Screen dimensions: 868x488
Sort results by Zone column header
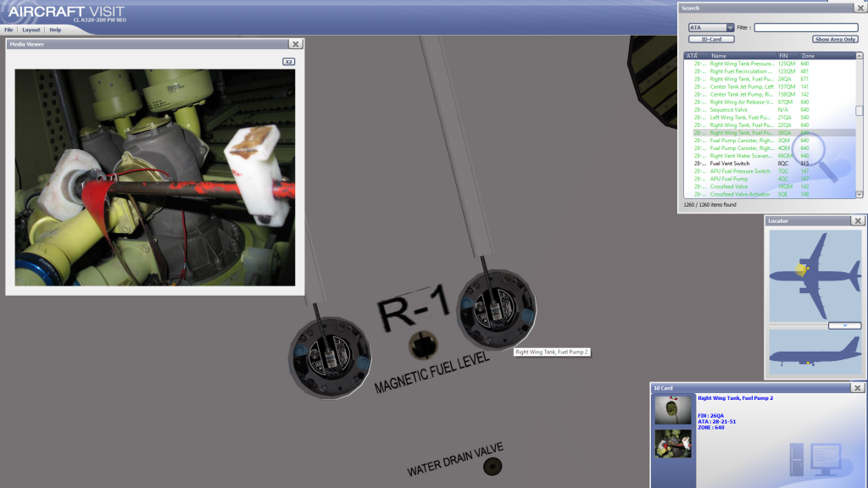(x=827, y=56)
